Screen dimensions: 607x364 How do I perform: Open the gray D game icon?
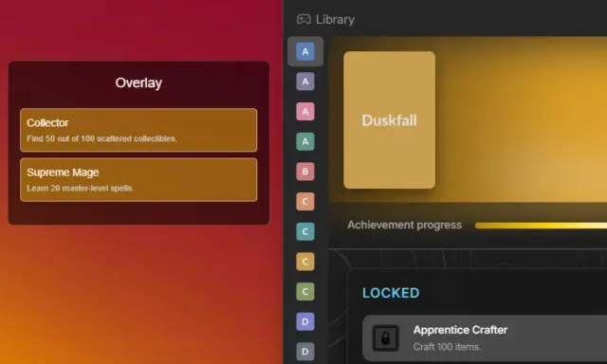coord(305,352)
